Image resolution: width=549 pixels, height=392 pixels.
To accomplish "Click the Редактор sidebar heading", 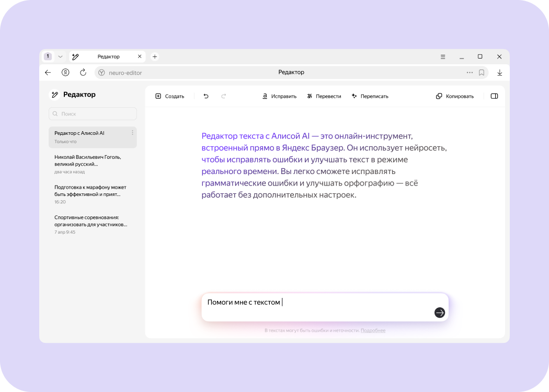I will coord(79,95).
